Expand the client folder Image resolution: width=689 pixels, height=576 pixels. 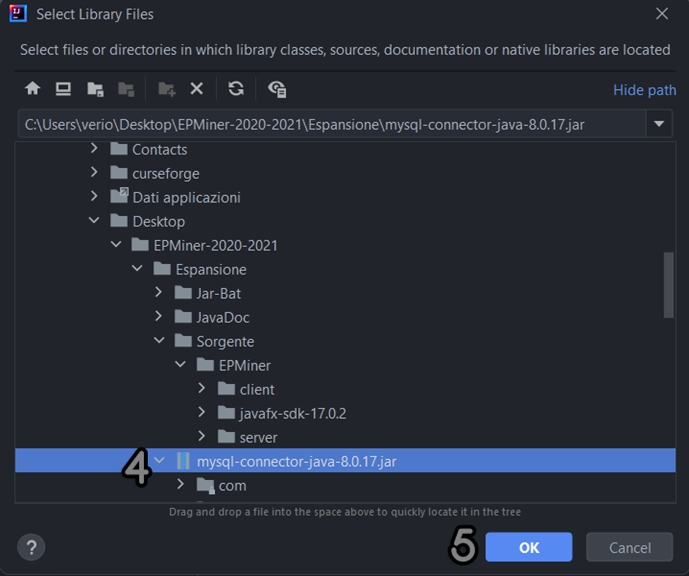coord(202,388)
